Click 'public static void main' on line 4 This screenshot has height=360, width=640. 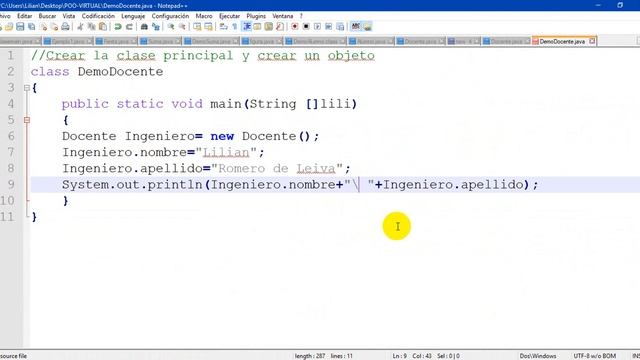[x=151, y=104]
